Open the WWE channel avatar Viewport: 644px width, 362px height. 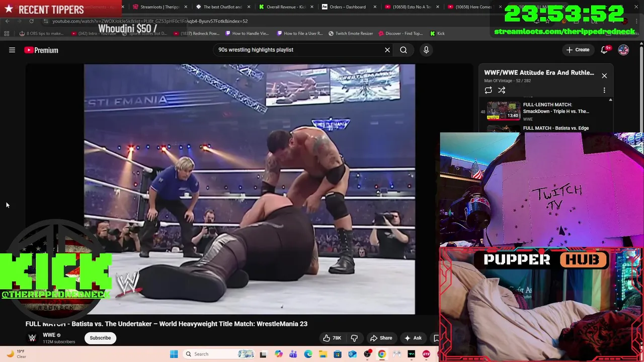[32, 338]
